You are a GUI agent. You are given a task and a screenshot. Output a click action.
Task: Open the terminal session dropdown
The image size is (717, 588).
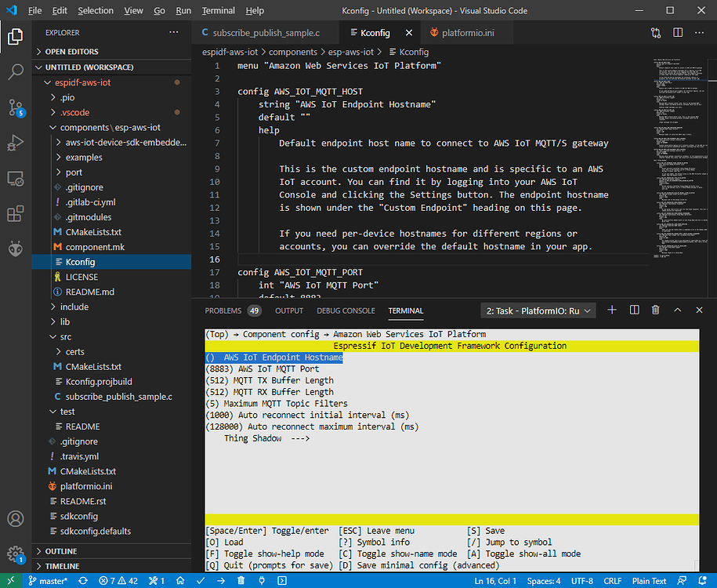click(538, 310)
